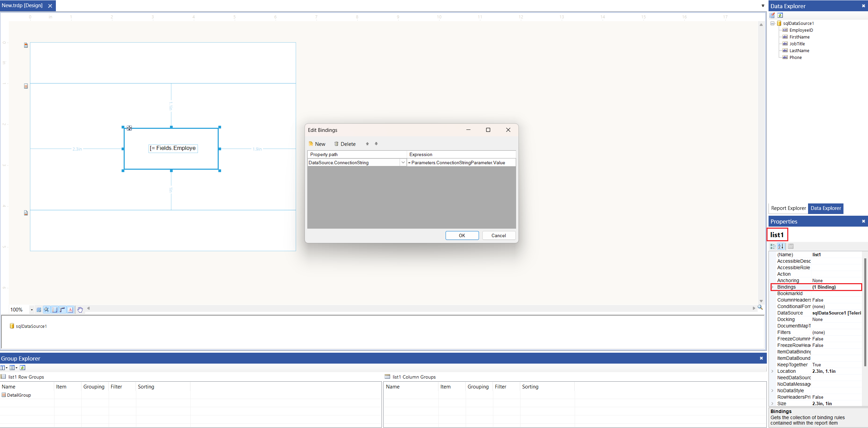This screenshot has height=428, width=868.
Task: Click vertical scrollbar of the Properties grid
Action: (x=865, y=312)
